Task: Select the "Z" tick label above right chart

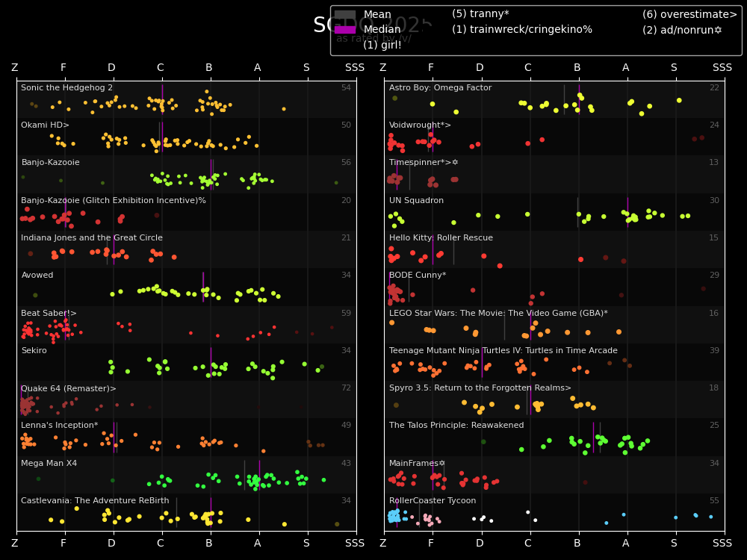Action: click(383, 68)
